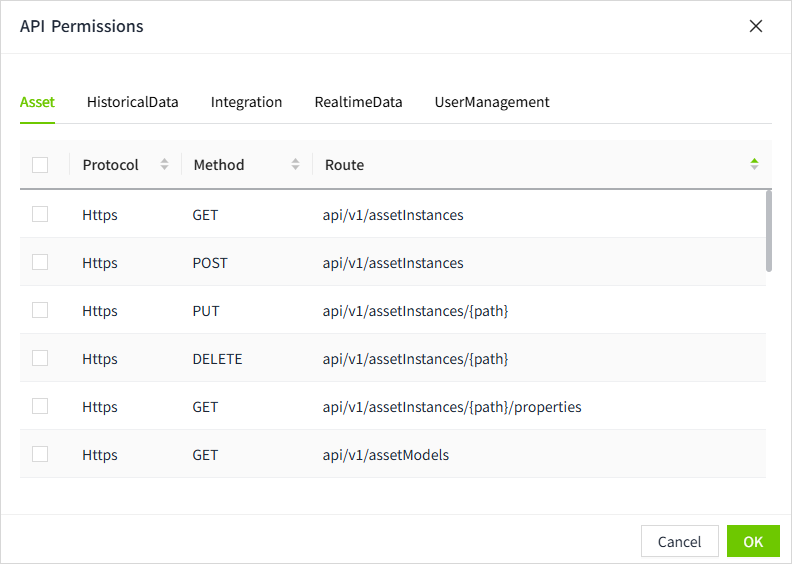
Task: Check the GET api/v1/assetInstances row
Action: pyautogui.click(x=40, y=214)
